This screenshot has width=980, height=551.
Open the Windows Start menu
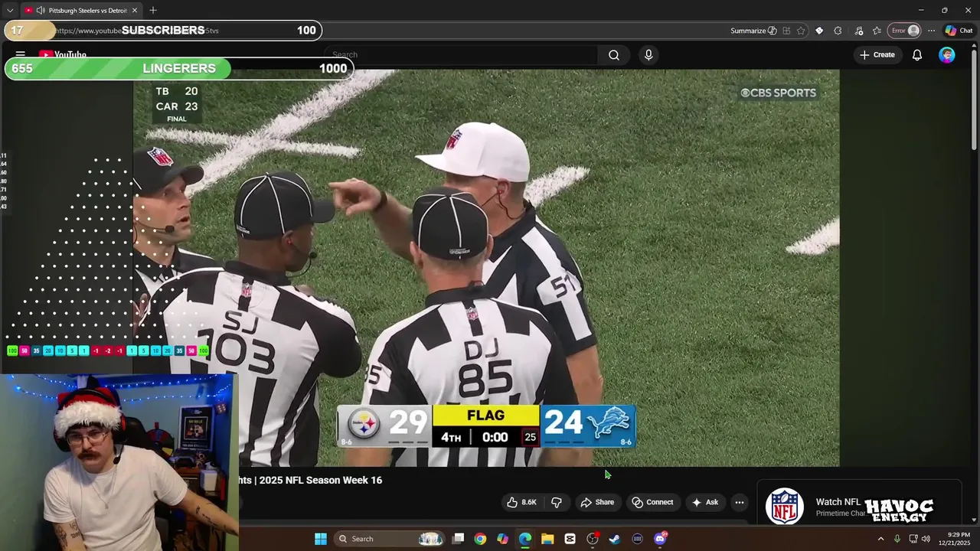[321, 539]
